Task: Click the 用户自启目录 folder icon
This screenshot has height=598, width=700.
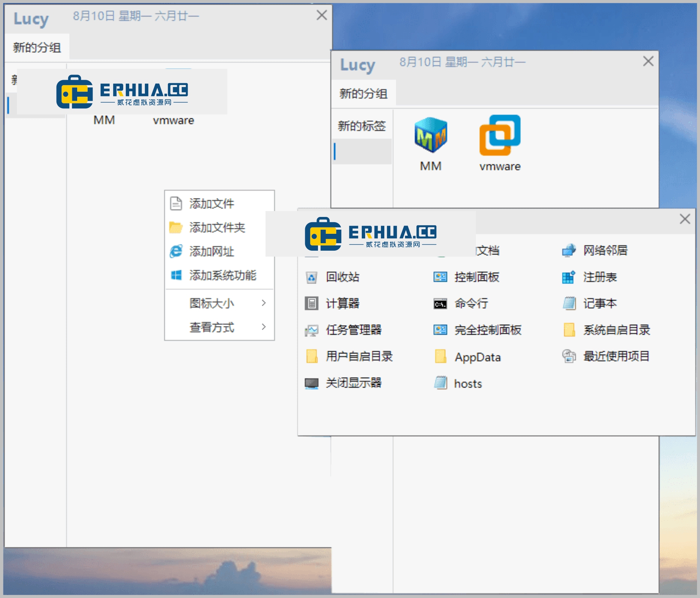Action: [x=311, y=356]
